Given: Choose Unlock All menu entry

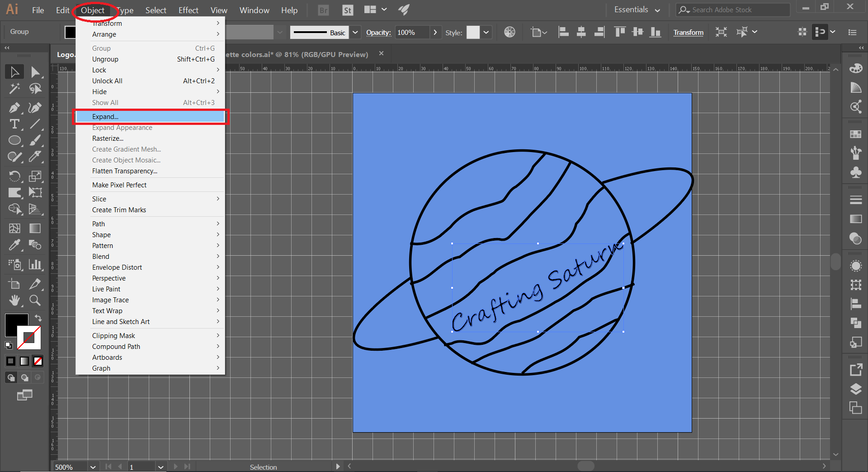Looking at the screenshot, I should (x=150, y=81).
